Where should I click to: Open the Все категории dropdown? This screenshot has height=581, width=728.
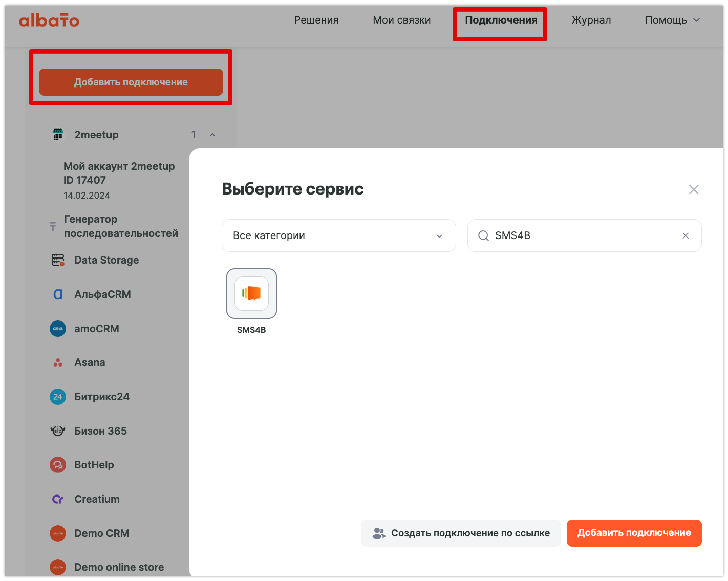pos(338,235)
